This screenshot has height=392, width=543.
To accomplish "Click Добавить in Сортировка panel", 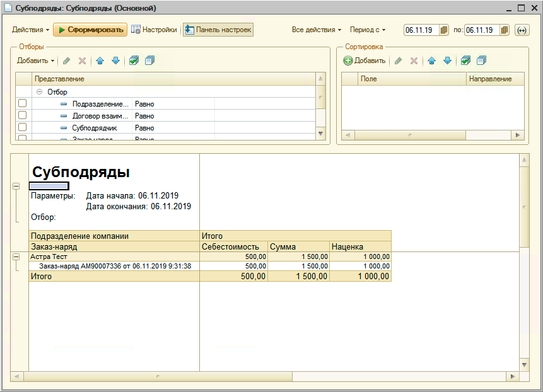I will point(365,61).
